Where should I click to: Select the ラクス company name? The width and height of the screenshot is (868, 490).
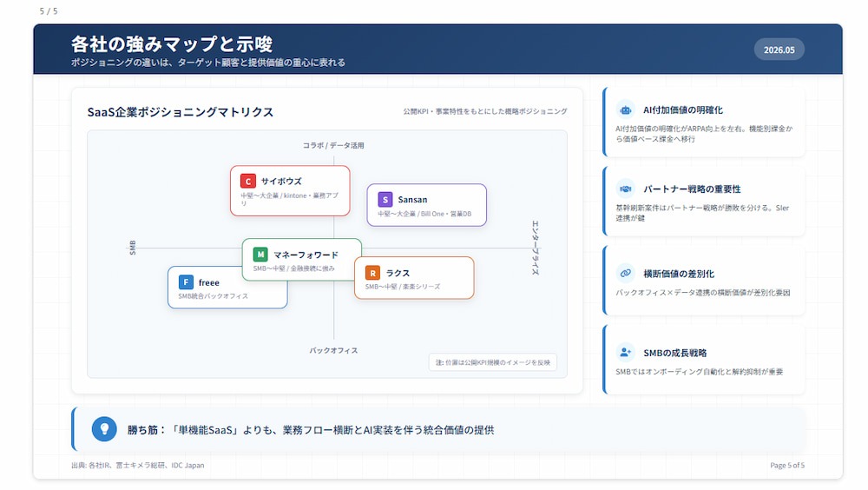tap(398, 274)
